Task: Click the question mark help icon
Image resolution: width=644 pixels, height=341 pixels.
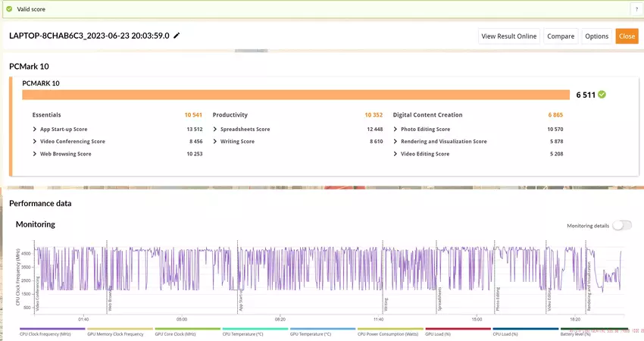Action: pyautogui.click(x=636, y=9)
